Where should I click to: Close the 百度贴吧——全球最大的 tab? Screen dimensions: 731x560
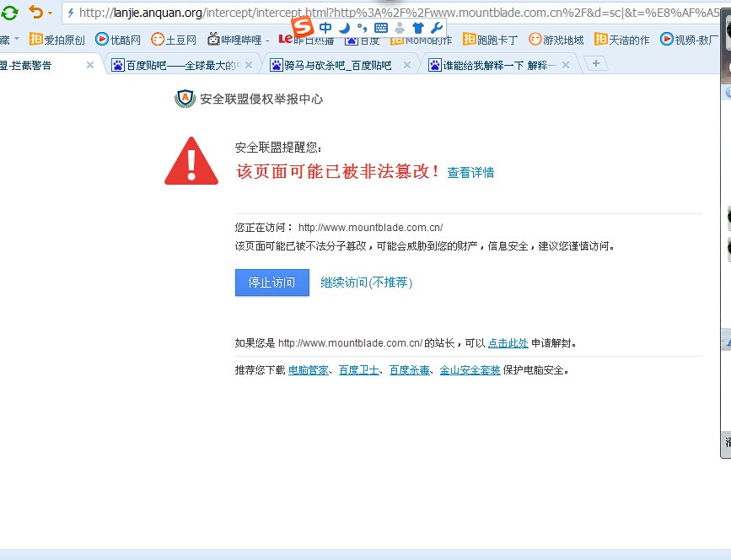tap(249, 65)
